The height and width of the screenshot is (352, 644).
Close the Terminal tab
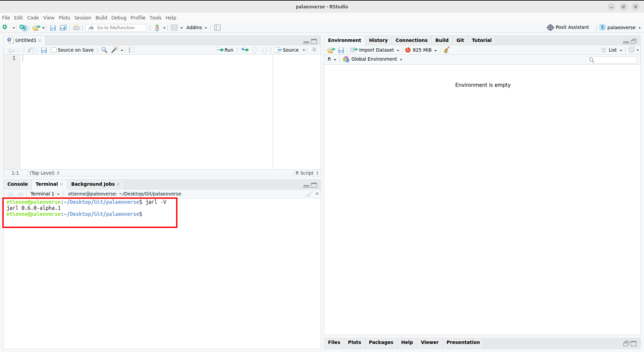click(62, 184)
